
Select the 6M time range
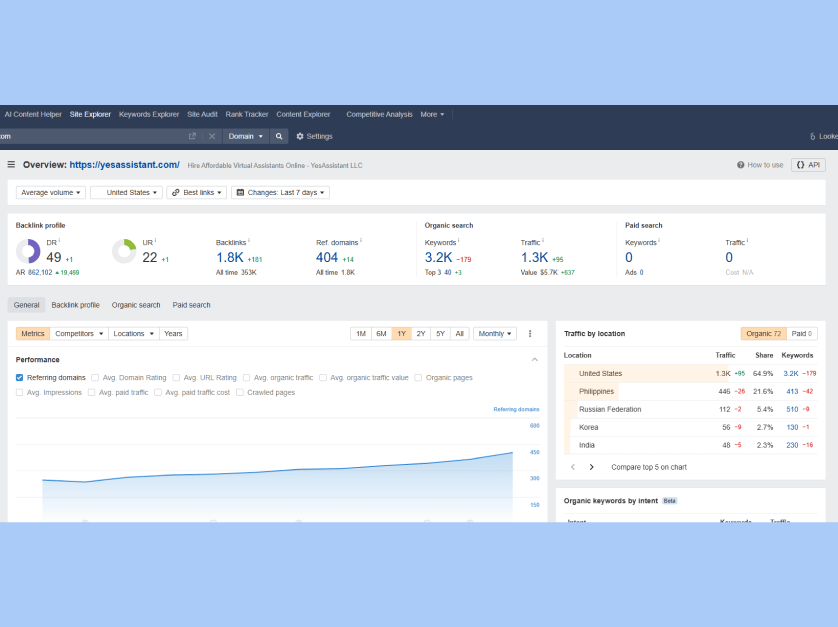(381, 334)
